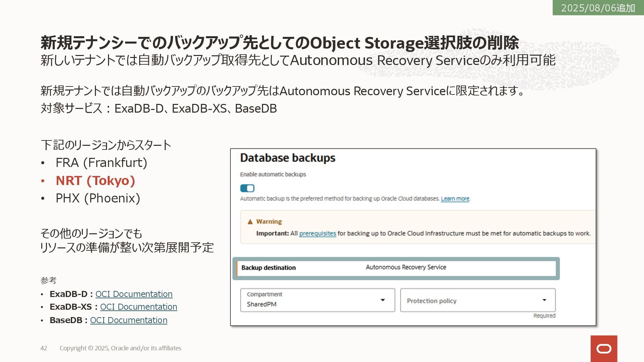Click the slide title about Object Storage

click(x=280, y=43)
